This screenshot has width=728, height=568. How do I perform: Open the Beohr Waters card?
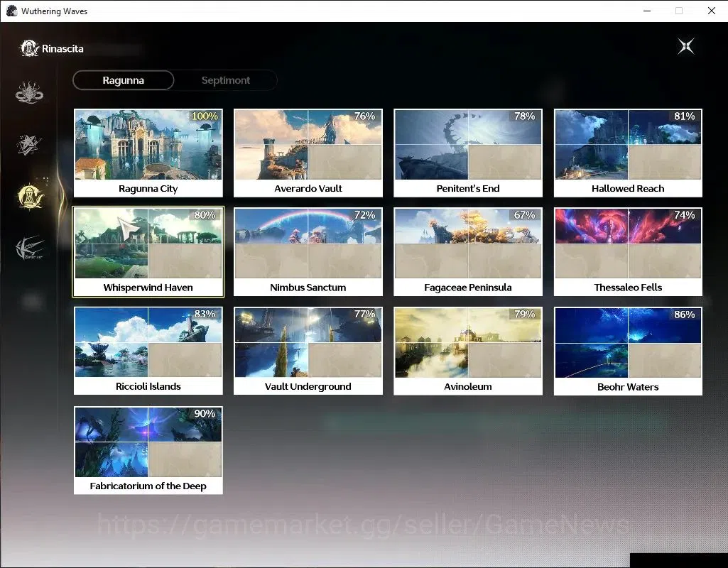click(628, 351)
